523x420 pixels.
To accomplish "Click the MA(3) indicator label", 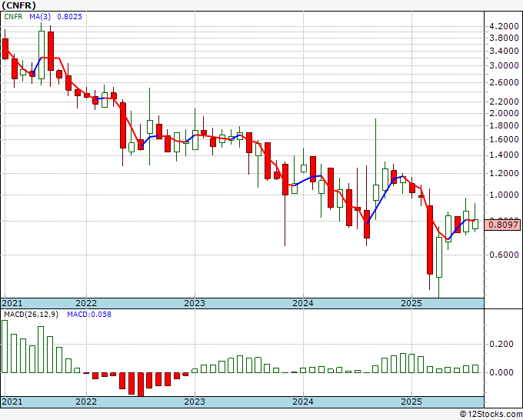I will point(39,16).
